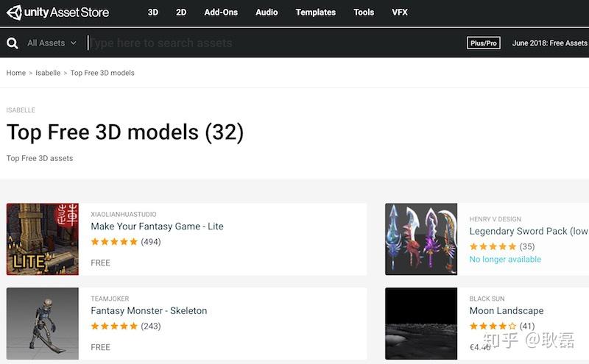Go to Home breadcrumb
The width and height of the screenshot is (589, 364).
(16, 73)
